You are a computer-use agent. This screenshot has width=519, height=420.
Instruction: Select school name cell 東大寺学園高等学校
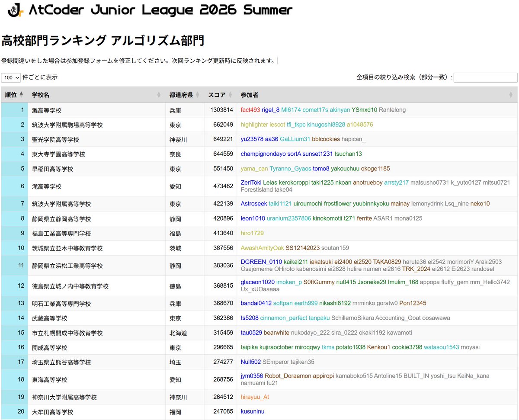97,154
